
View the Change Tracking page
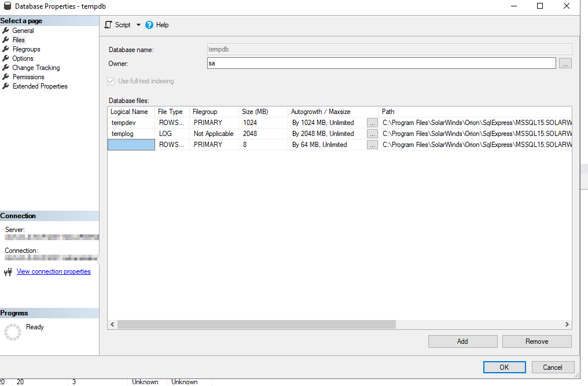[35, 67]
